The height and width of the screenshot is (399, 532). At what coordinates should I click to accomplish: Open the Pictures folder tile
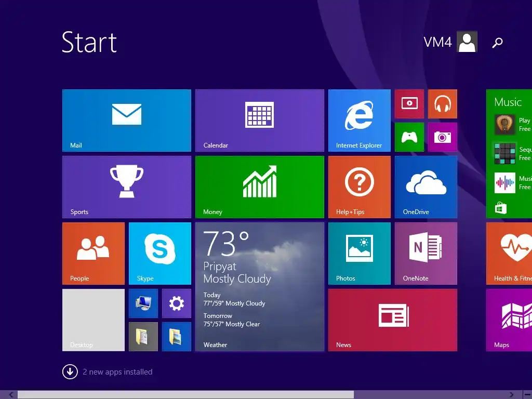pos(177,337)
